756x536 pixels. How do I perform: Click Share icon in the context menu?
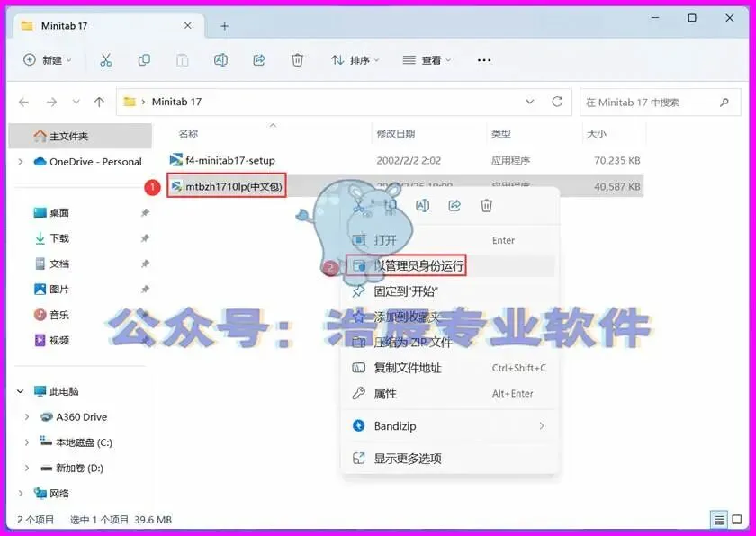(454, 206)
